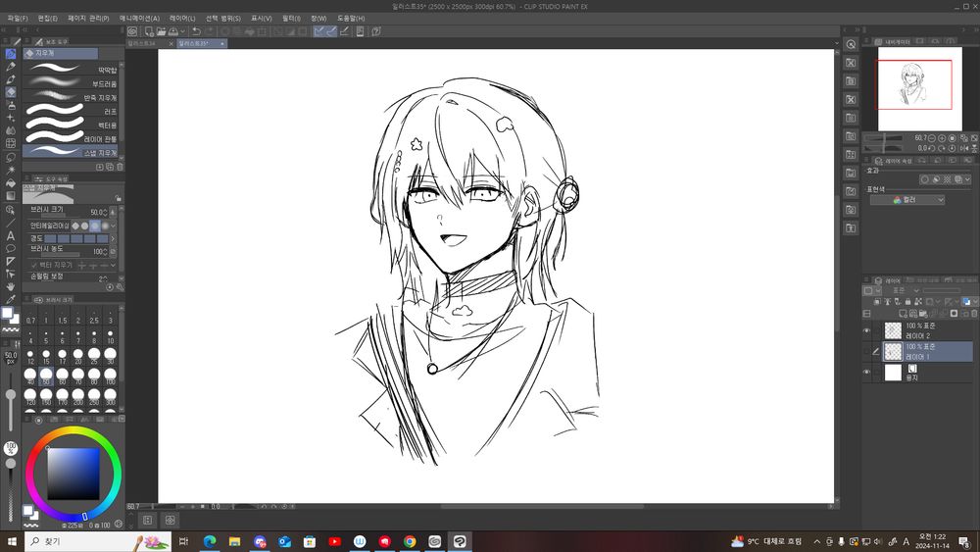Image resolution: width=980 pixels, height=552 pixels.
Task: Select the Lasso selection tool
Action: (11, 157)
